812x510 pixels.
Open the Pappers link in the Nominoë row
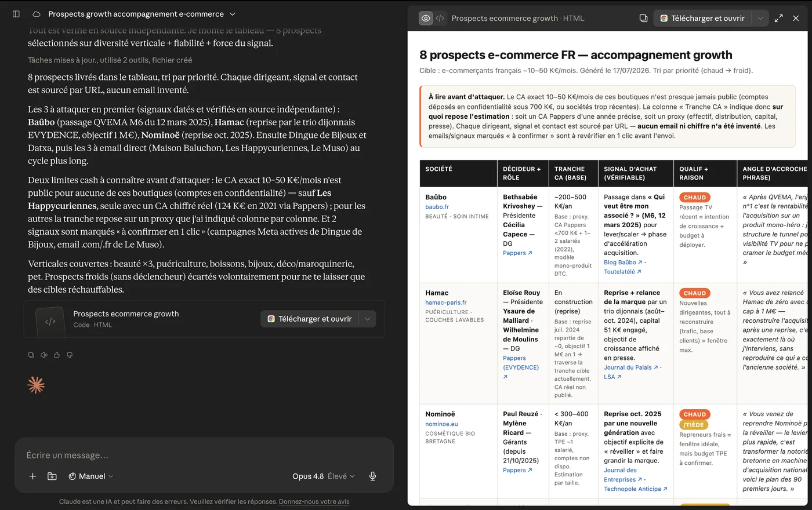point(518,471)
